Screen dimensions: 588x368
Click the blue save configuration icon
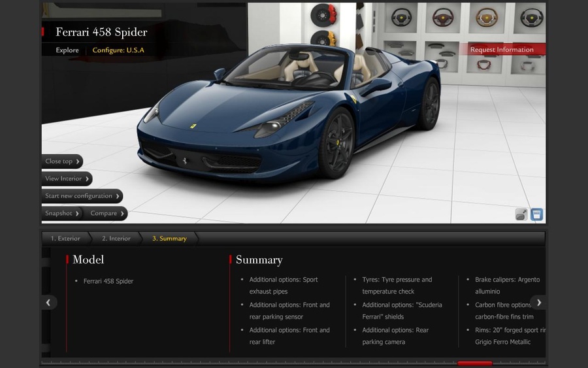pos(536,214)
